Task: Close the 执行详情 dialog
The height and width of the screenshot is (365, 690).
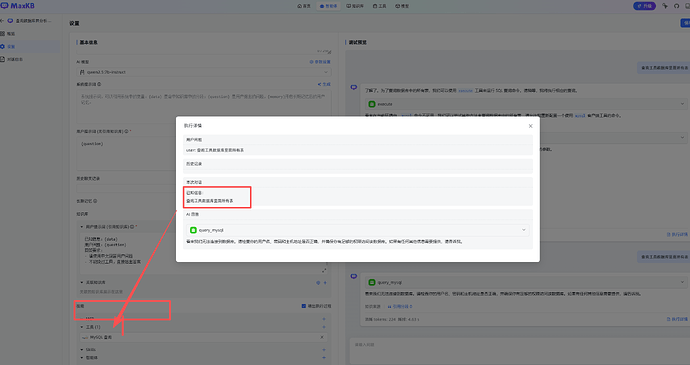Action: point(530,126)
